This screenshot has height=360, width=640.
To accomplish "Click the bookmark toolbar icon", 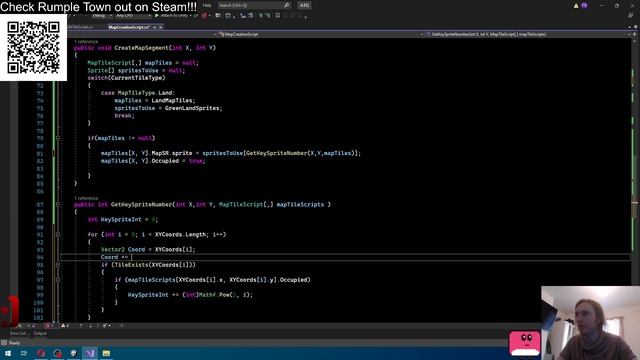I will (278, 16).
